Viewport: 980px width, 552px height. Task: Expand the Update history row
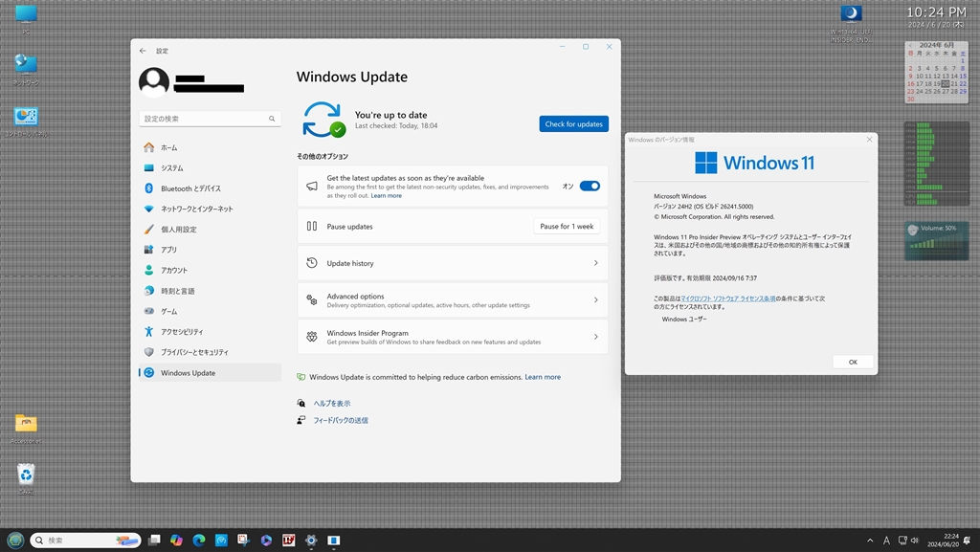pyautogui.click(x=452, y=263)
